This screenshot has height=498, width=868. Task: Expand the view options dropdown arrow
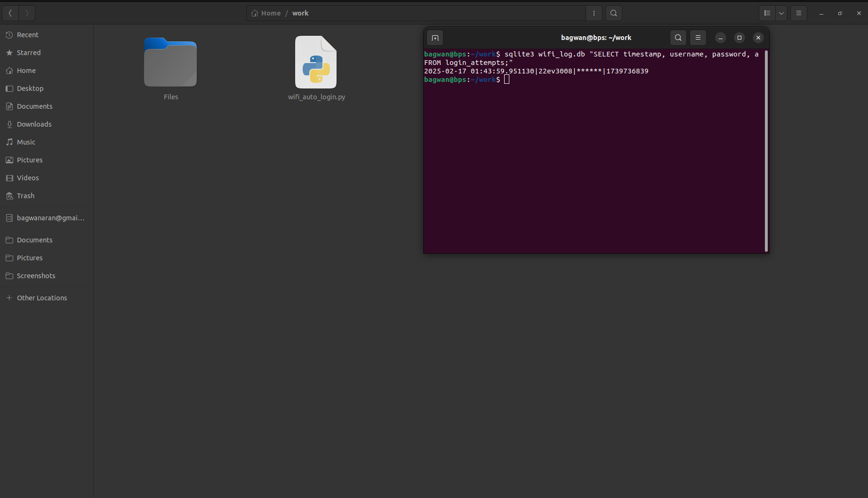coord(781,13)
